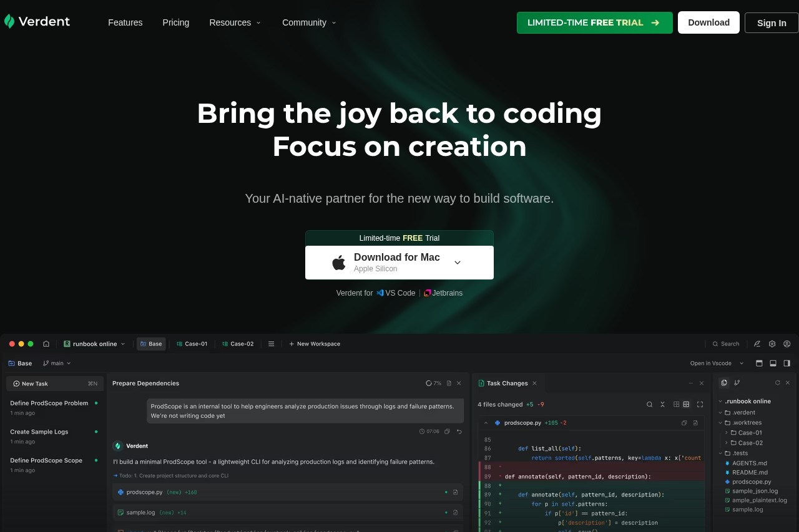Image resolution: width=799 pixels, height=532 pixels.
Task: Open the Pricing page
Action: 176,22
